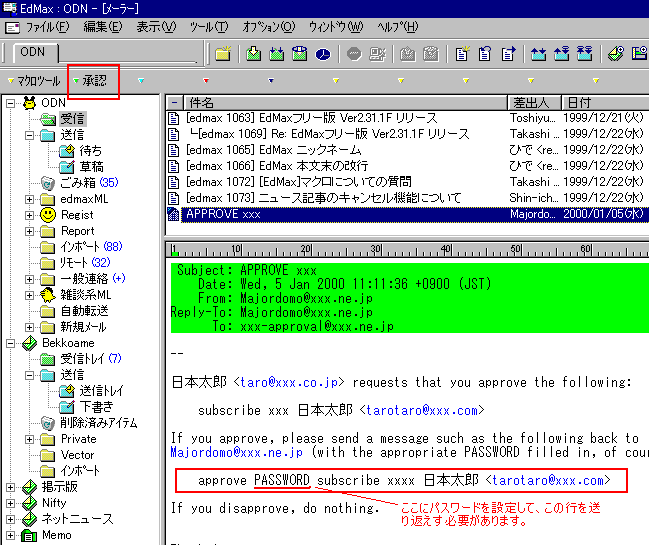649x545 pixels.
Task: Expand the 一般連絡 folder
Action: click(30, 279)
